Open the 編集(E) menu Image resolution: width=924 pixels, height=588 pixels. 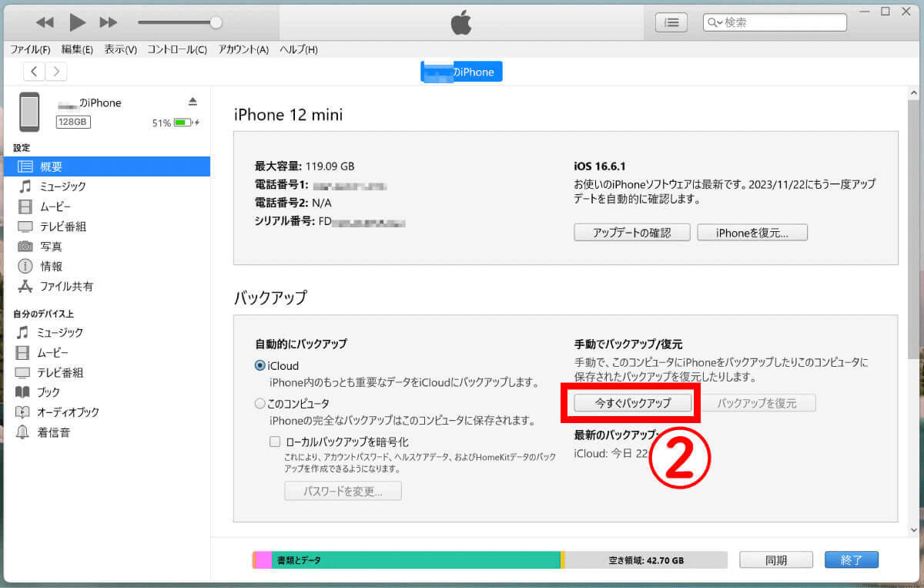coord(77,49)
